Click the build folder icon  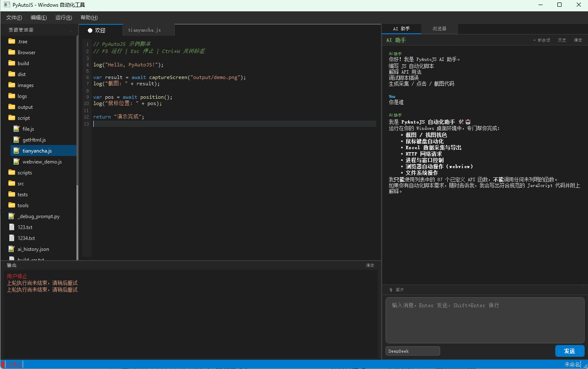click(x=12, y=63)
